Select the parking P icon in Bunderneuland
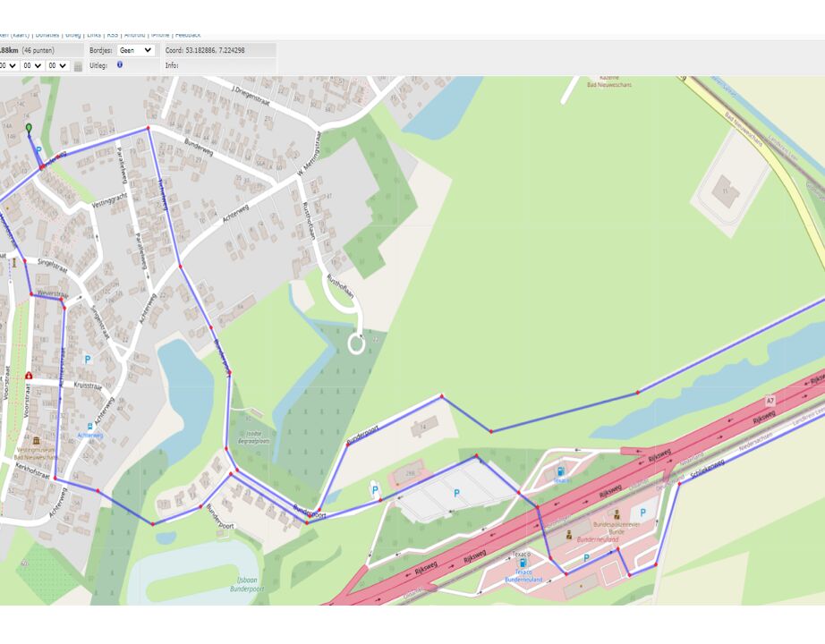The height and width of the screenshot is (644, 825). 586,557
